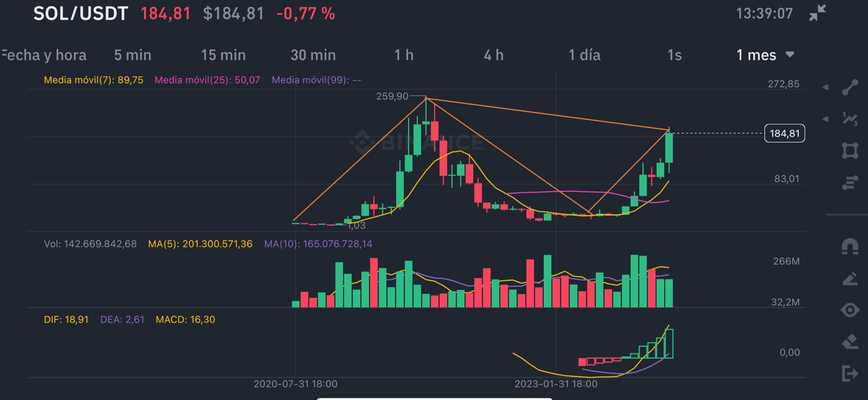The height and width of the screenshot is (400, 868).
Task: Open the 1 mes interval dropdown
Action: [x=763, y=55]
